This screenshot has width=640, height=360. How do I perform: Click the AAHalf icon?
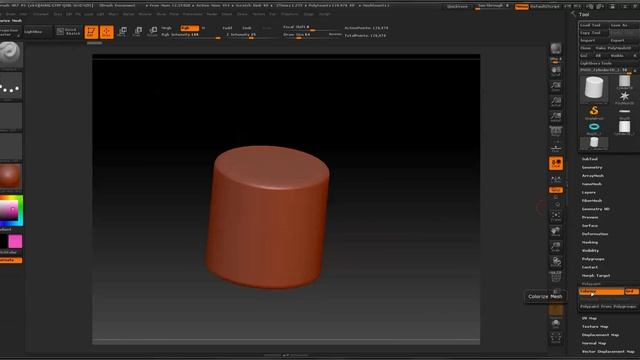[x=556, y=117]
